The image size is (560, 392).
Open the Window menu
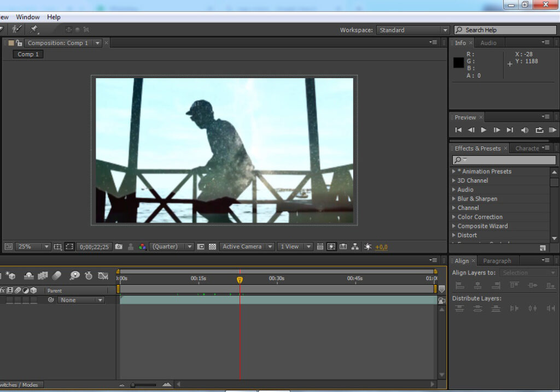coord(27,17)
